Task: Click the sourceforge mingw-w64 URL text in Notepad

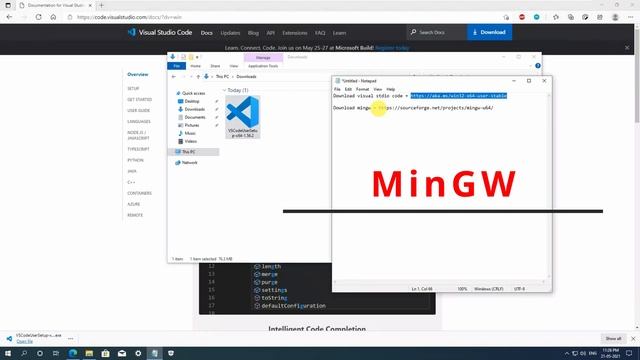Action: pos(436,108)
